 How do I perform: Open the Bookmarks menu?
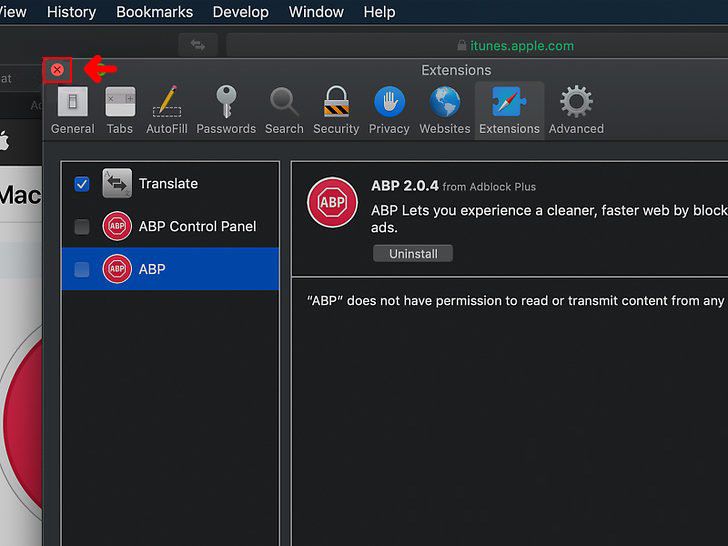pos(155,12)
